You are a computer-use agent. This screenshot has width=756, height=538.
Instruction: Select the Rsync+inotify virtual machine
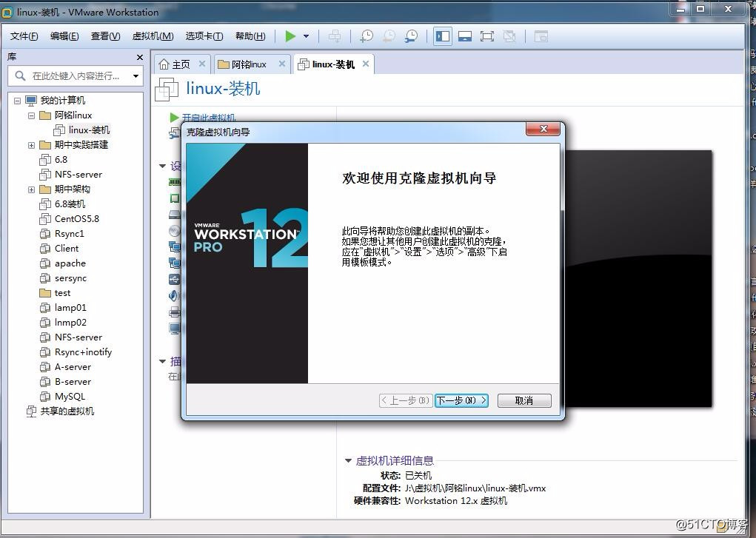76,352
